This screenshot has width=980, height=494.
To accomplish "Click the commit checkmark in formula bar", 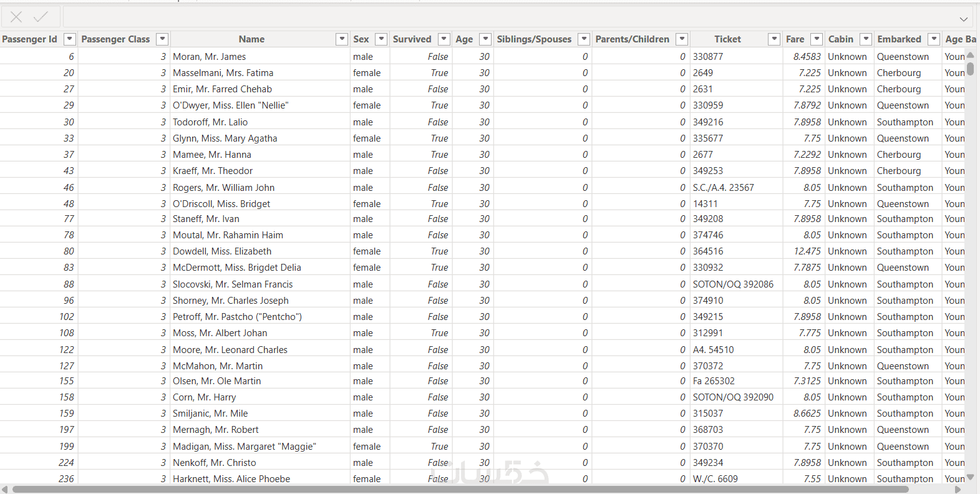I will coord(41,17).
